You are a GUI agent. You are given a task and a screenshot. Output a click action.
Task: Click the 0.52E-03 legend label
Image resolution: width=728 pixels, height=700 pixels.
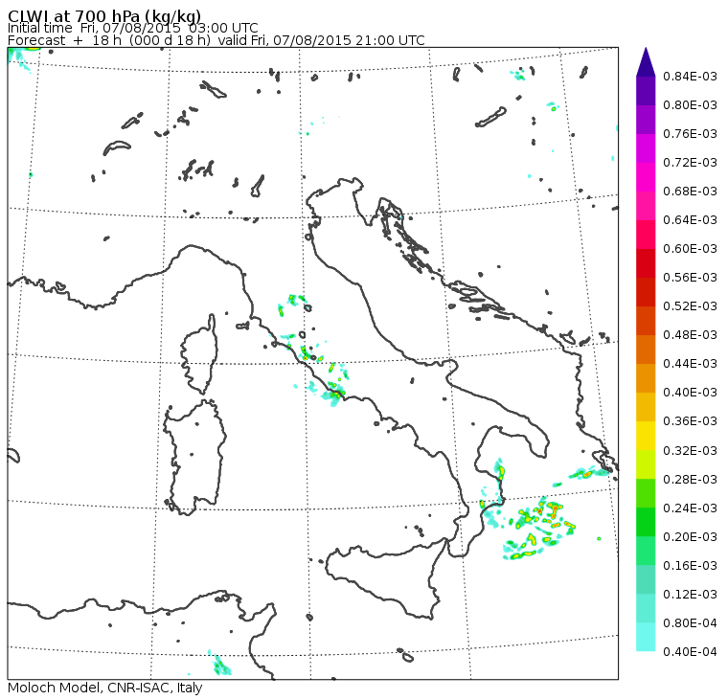690,306
